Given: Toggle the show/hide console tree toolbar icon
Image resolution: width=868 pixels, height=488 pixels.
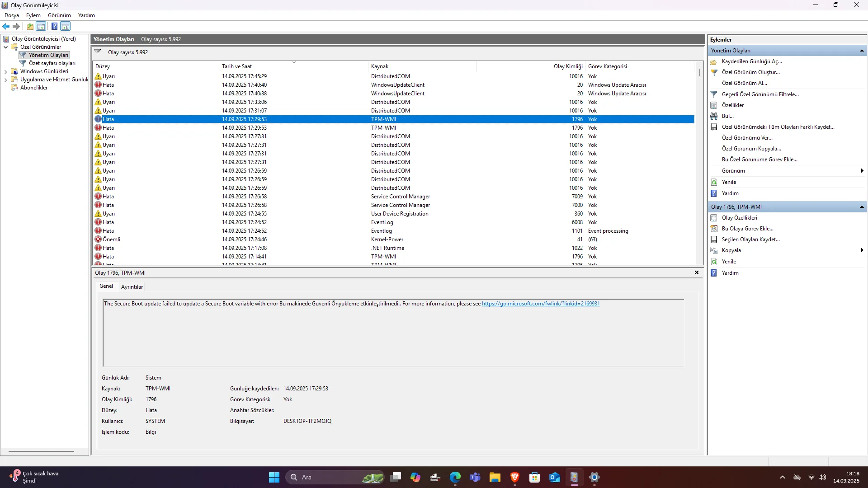Looking at the screenshot, I should tap(41, 26).
